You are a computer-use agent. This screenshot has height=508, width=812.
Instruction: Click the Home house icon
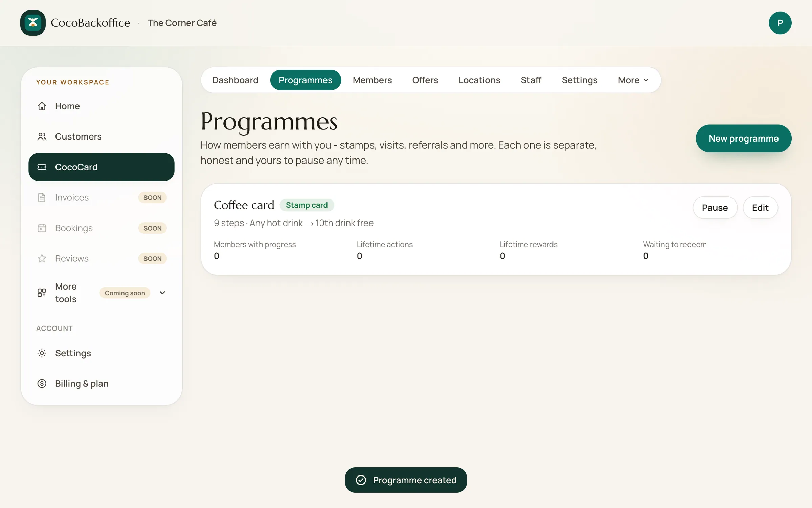point(42,106)
